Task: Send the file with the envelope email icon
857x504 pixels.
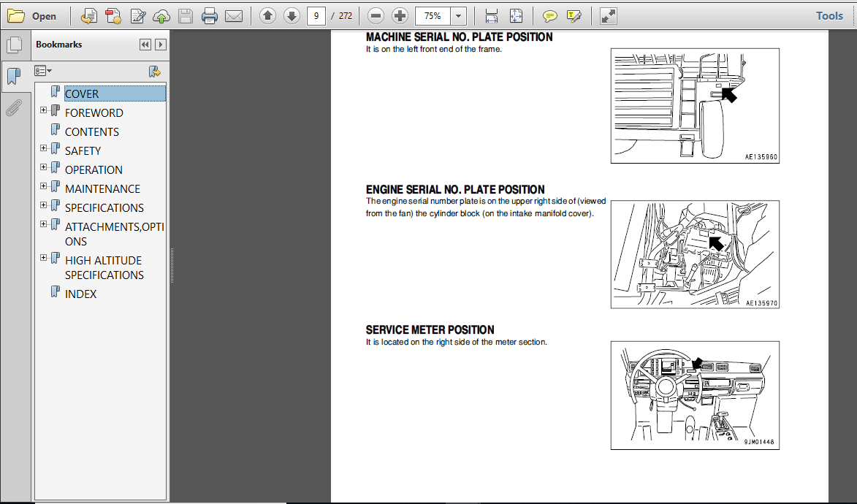Action: tap(234, 16)
